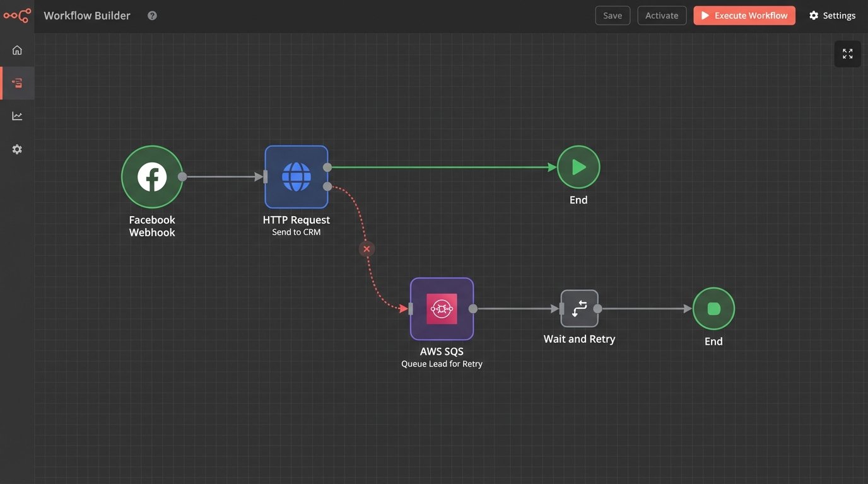Click the Facebook Webhook trigger node
The image size is (868, 484).
click(x=152, y=177)
